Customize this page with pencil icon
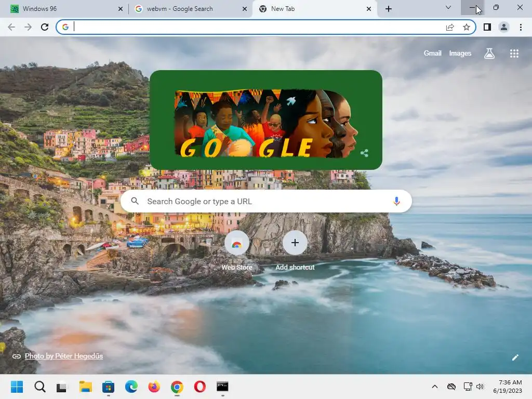This screenshot has width=532, height=399. click(x=515, y=357)
